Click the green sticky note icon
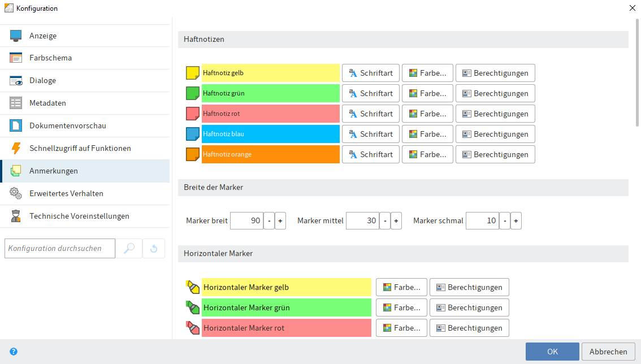The image size is (641, 364). click(x=193, y=93)
